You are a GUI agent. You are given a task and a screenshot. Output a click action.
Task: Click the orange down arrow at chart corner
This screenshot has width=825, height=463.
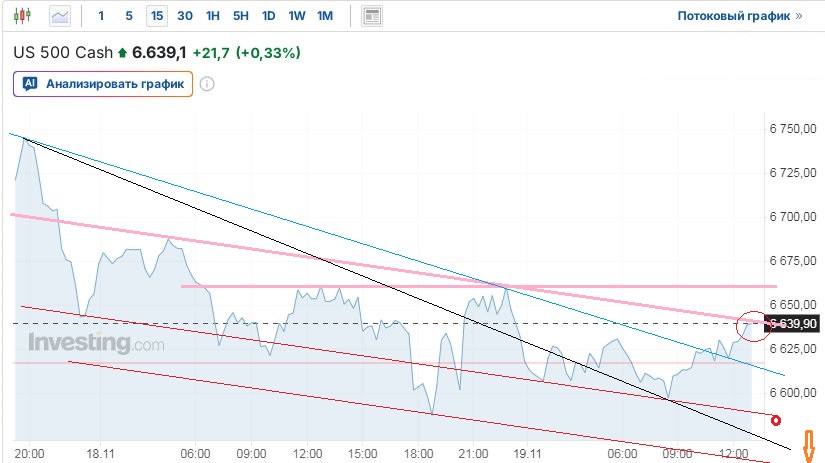[811, 445]
